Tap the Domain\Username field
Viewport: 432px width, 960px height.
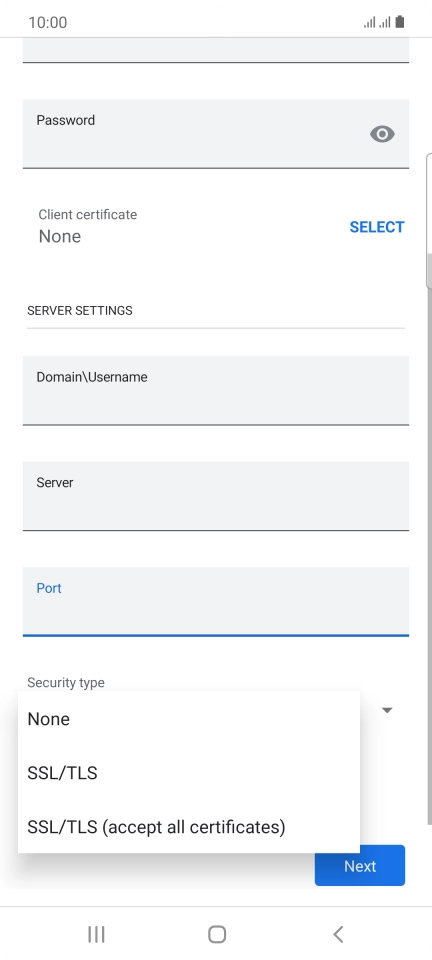point(215,390)
